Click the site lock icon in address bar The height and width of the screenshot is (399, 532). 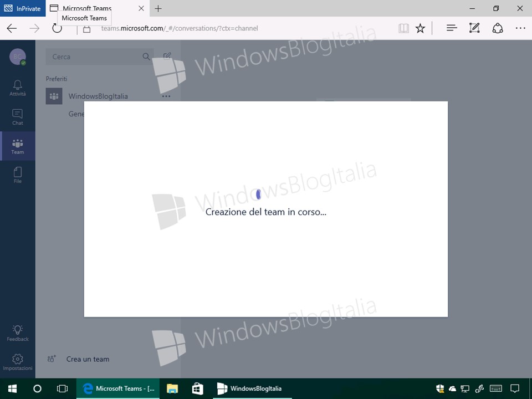[87, 29]
